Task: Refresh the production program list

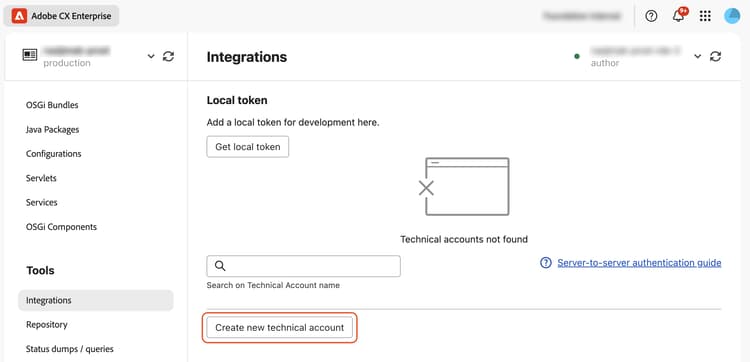Action: 168,56
